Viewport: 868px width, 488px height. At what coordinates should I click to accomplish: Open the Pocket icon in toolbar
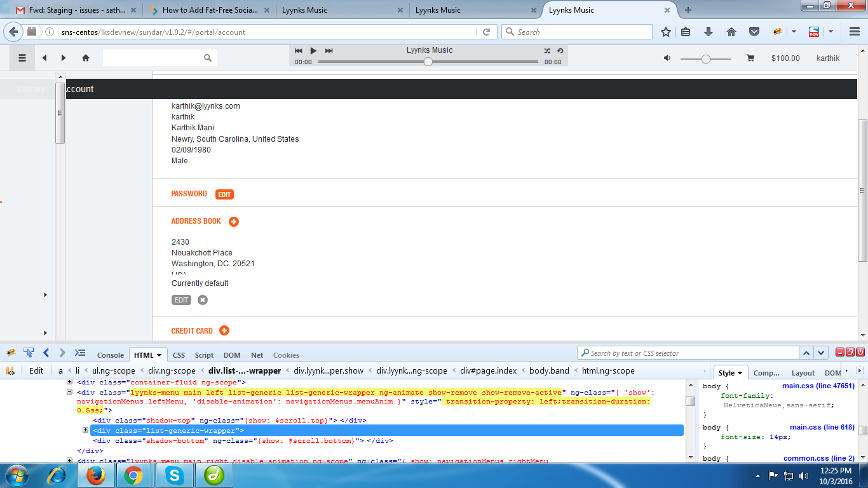(754, 32)
